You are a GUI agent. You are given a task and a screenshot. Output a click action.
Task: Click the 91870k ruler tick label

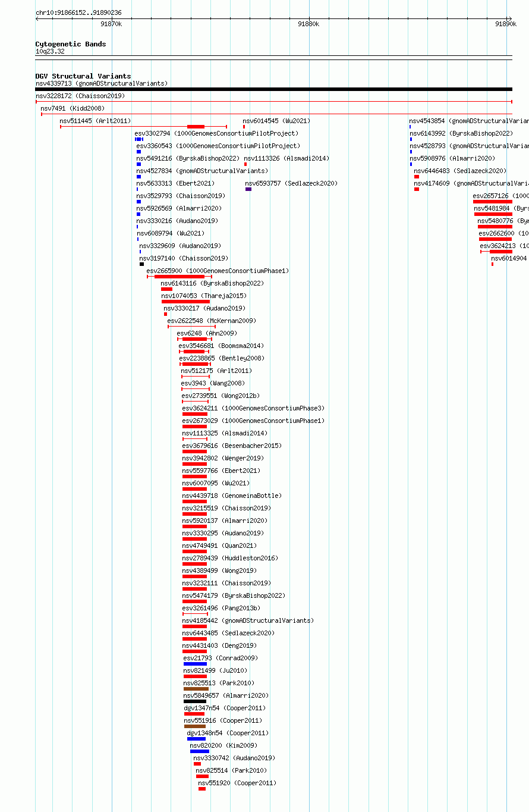pyautogui.click(x=111, y=24)
